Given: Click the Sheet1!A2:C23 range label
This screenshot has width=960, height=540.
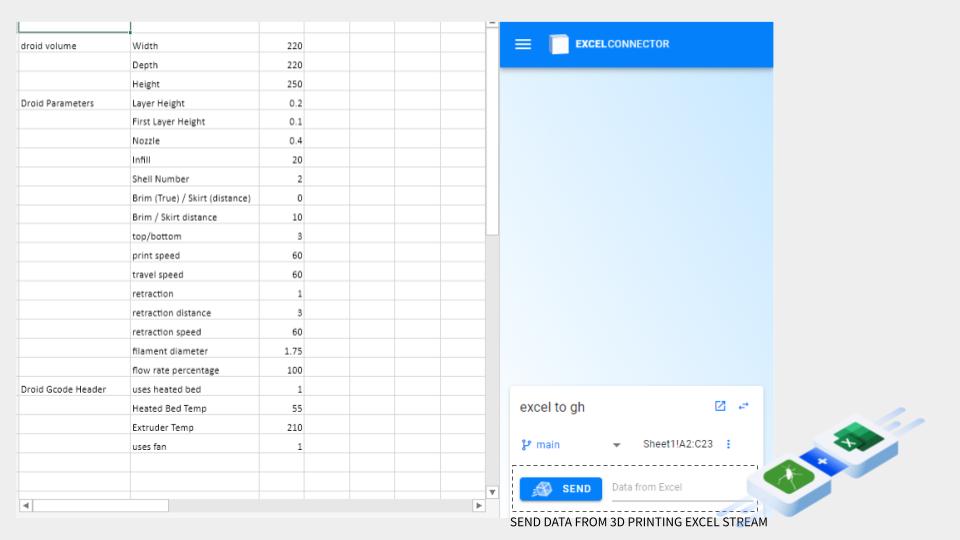Looking at the screenshot, I should click(678, 444).
